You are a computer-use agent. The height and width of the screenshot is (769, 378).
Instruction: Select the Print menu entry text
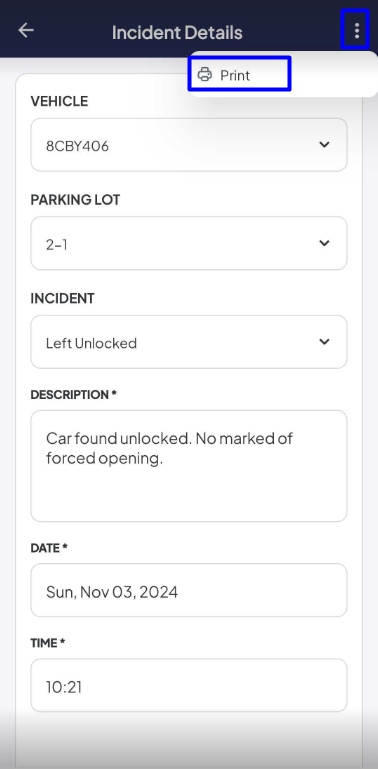pos(235,75)
